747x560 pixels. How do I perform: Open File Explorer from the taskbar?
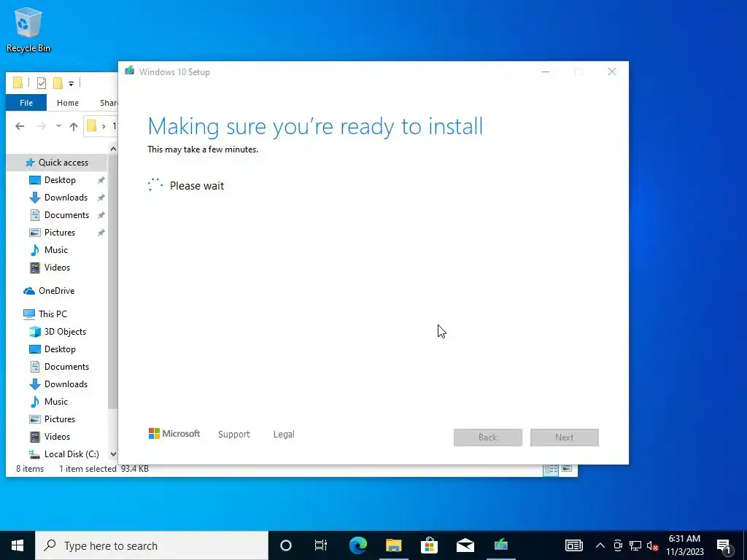[x=394, y=545]
